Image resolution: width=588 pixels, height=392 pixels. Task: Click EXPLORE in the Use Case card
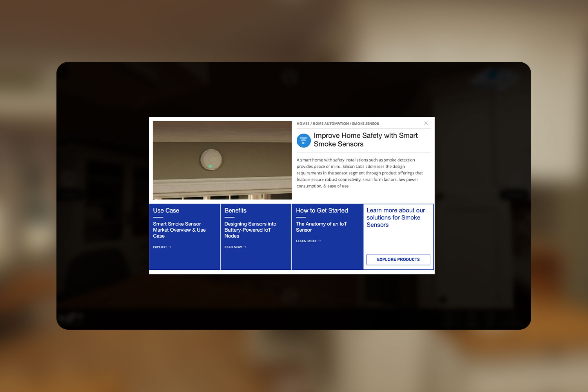(x=160, y=247)
